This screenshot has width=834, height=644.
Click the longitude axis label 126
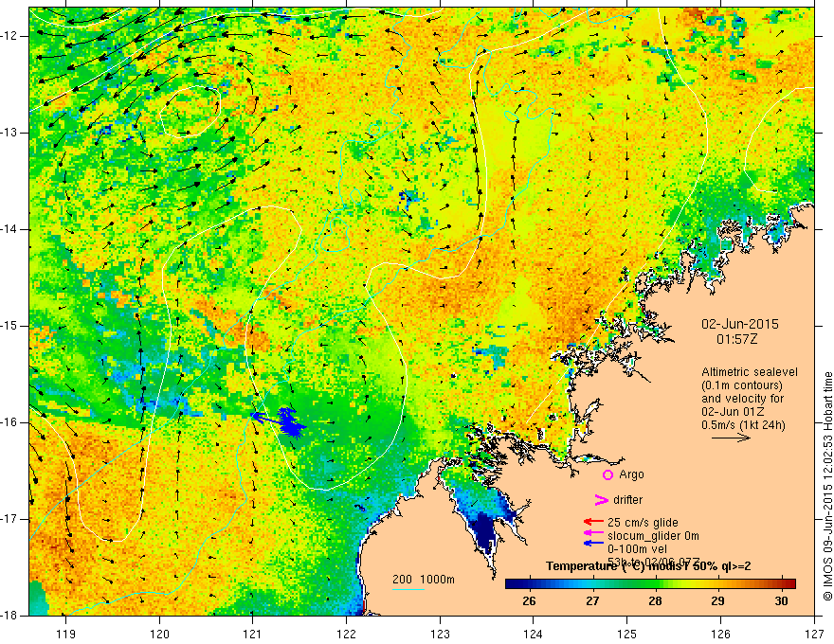[x=720, y=635]
